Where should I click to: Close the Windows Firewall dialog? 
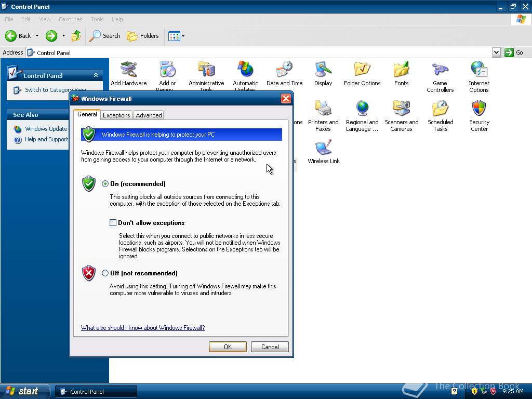point(286,99)
